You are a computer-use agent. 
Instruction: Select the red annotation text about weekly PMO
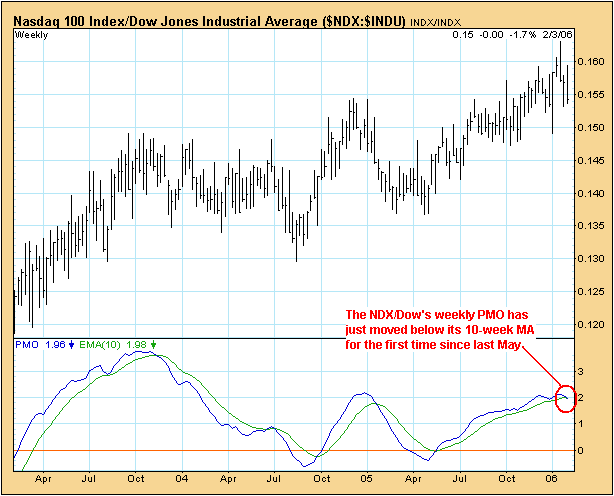457,318
